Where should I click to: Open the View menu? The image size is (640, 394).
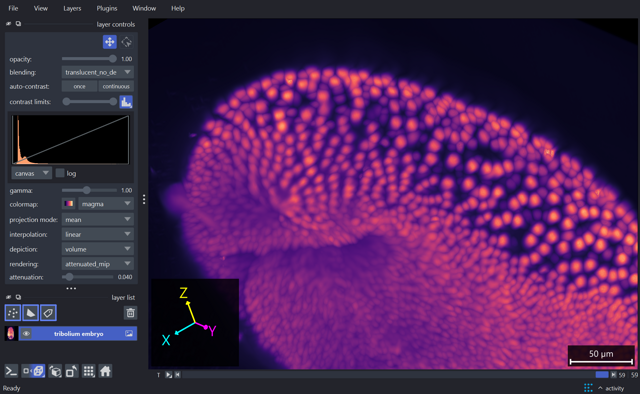(x=40, y=8)
